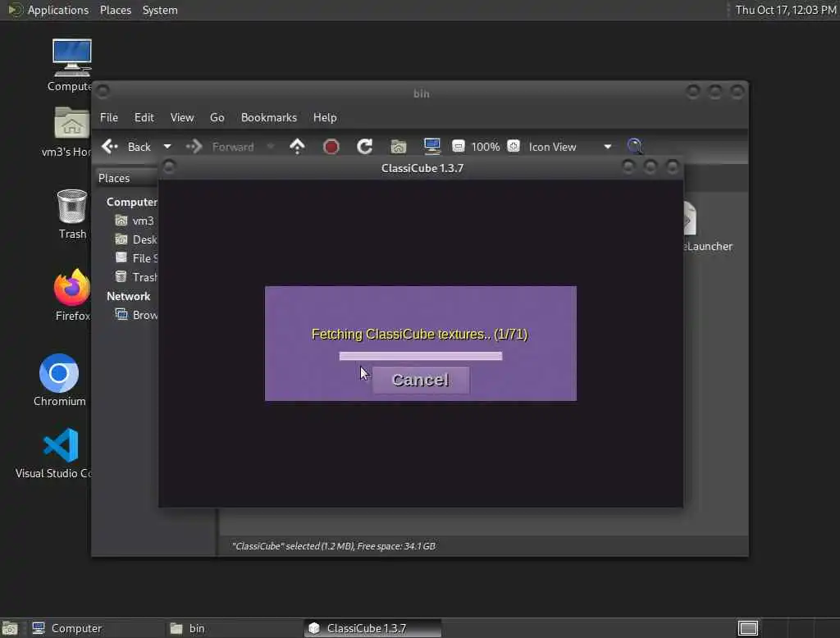This screenshot has width=840, height=638.
Task: Select vm3 in Places sidebar
Action: click(136, 221)
